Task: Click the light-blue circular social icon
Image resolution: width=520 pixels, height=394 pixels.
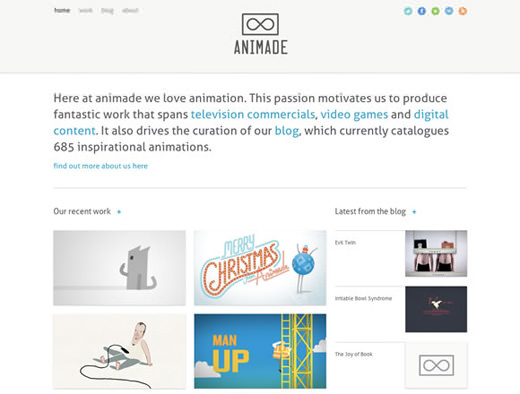Action: [449, 11]
